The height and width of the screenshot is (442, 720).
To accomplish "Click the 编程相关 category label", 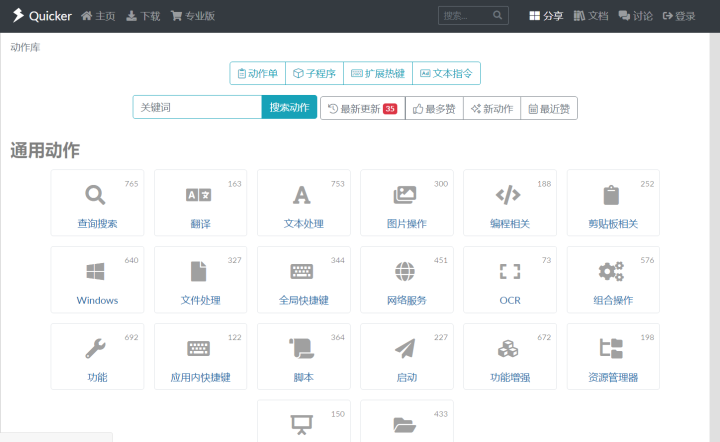I will tap(510, 224).
